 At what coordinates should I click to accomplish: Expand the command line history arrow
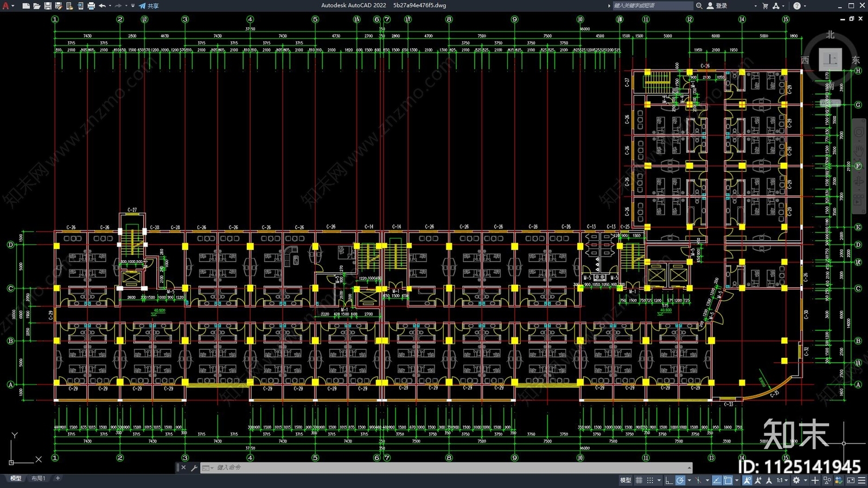pyautogui.click(x=690, y=467)
